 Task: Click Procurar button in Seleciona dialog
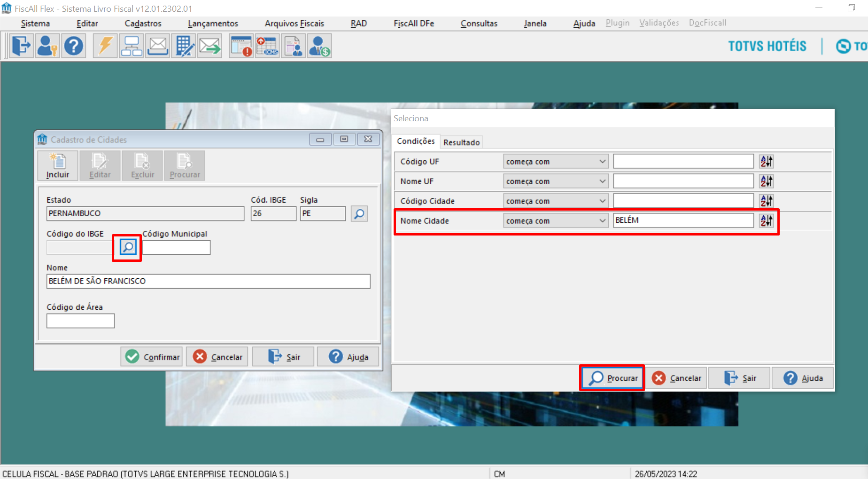pos(612,378)
